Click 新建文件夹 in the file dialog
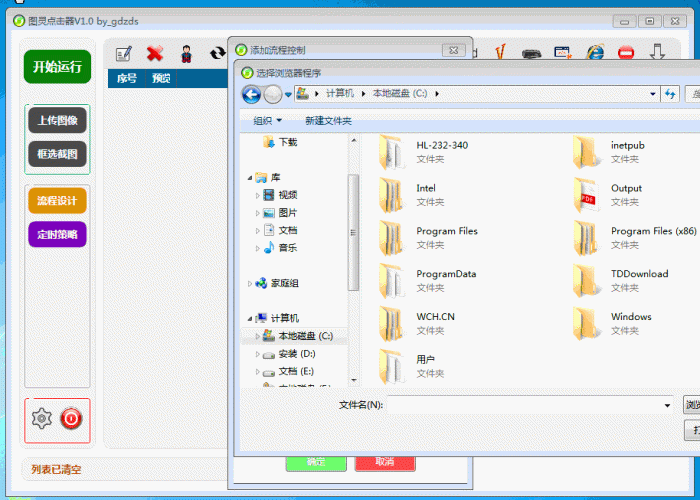The height and width of the screenshot is (500, 700). 328,121
